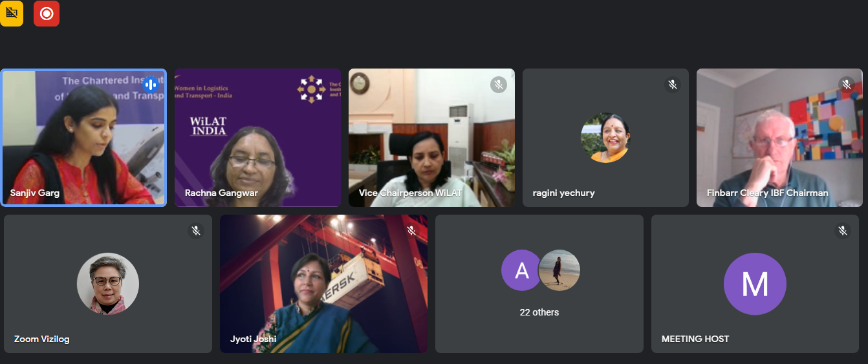Click muted mic icon on Vice Chairperson WiLAT tile
Image resolution: width=868 pixels, height=364 pixels.
[x=498, y=85]
